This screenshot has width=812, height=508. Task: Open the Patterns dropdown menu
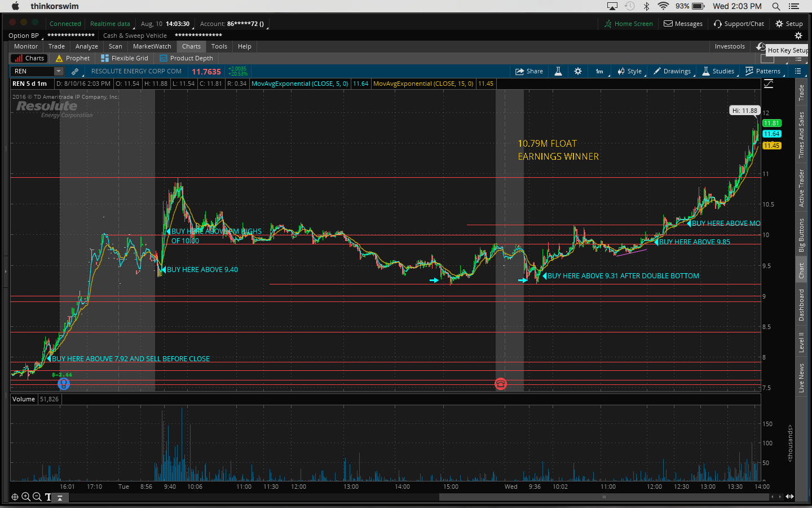[764, 71]
